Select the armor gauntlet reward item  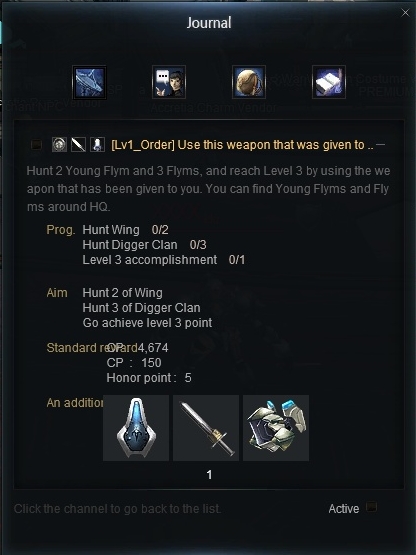[x=276, y=428]
